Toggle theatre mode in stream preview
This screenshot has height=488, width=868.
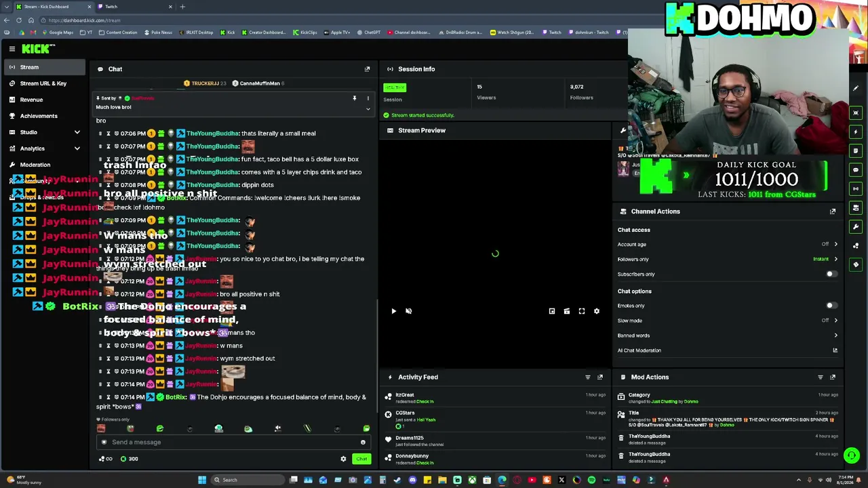(x=567, y=311)
